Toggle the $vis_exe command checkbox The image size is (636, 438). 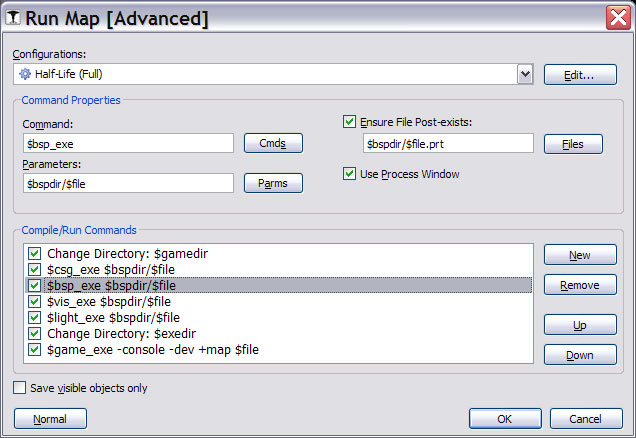35,301
